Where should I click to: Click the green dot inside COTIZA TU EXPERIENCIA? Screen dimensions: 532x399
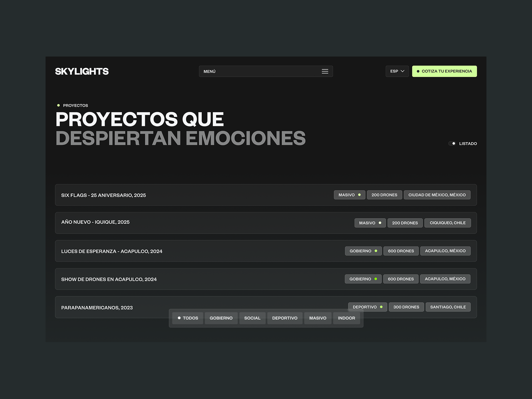point(418,71)
